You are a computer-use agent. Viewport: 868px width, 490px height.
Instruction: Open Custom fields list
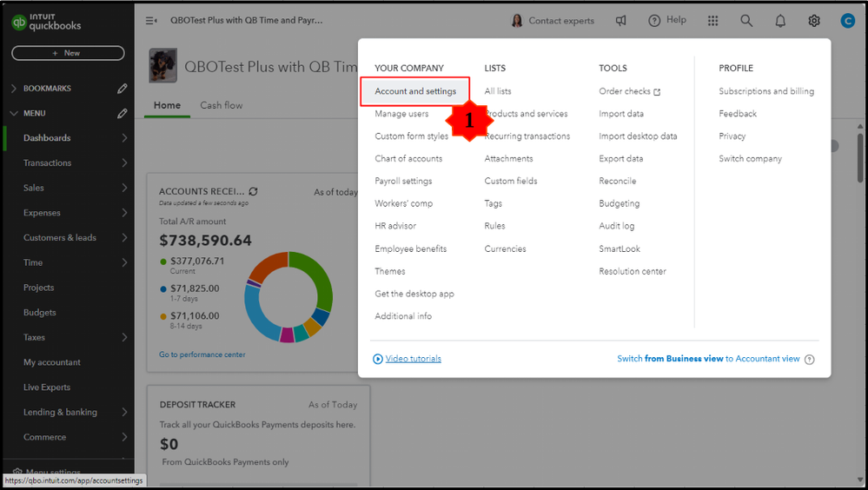(x=510, y=181)
